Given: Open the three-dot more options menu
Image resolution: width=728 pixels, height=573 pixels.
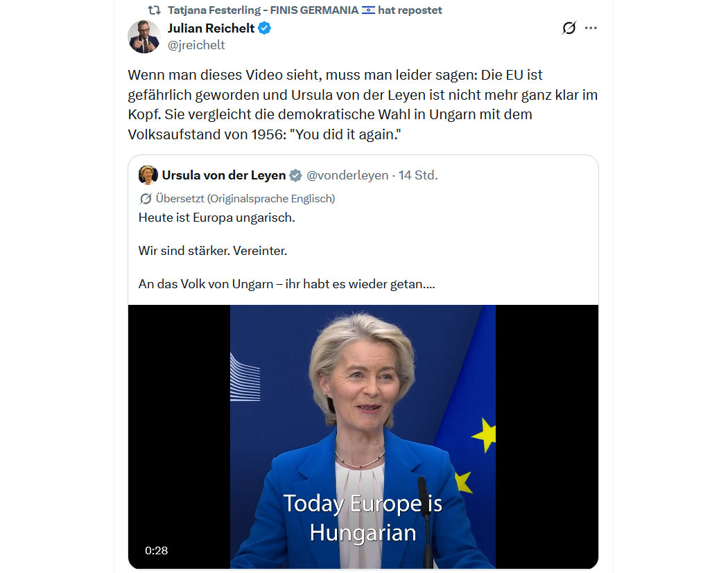Looking at the screenshot, I should (x=591, y=28).
